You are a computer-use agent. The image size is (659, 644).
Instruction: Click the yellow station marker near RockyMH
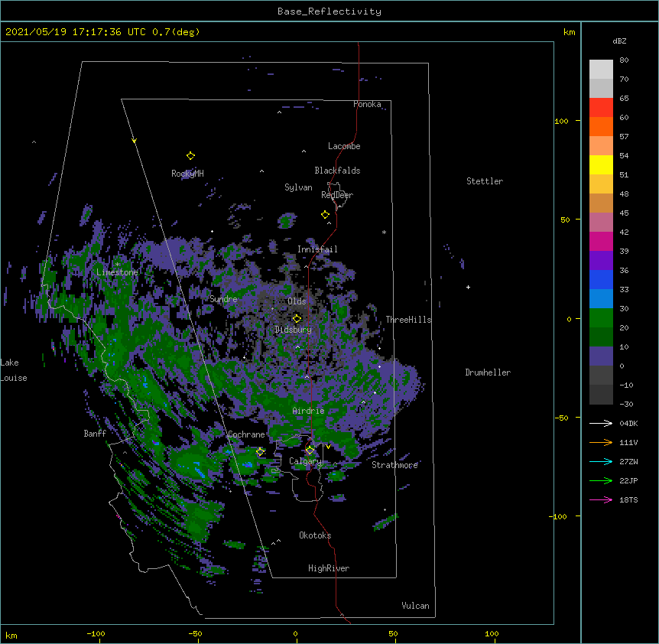click(190, 156)
